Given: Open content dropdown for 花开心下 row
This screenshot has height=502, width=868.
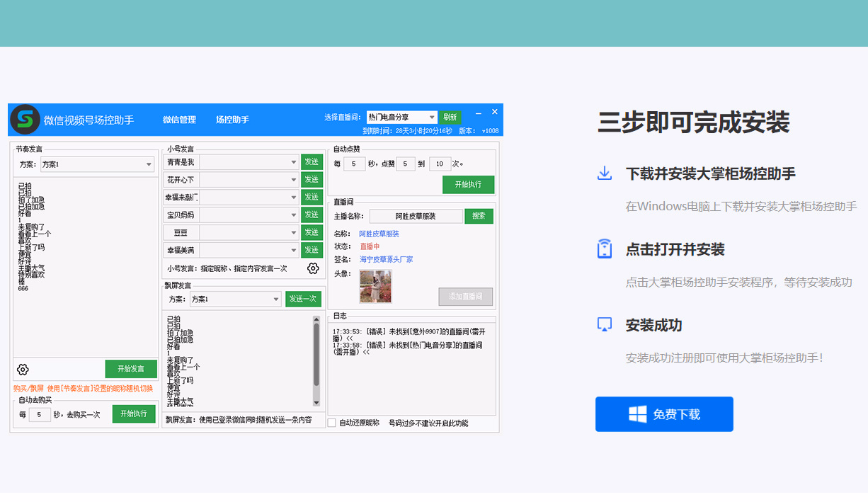Looking at the screenshot, I should click(x=249, y=180).
